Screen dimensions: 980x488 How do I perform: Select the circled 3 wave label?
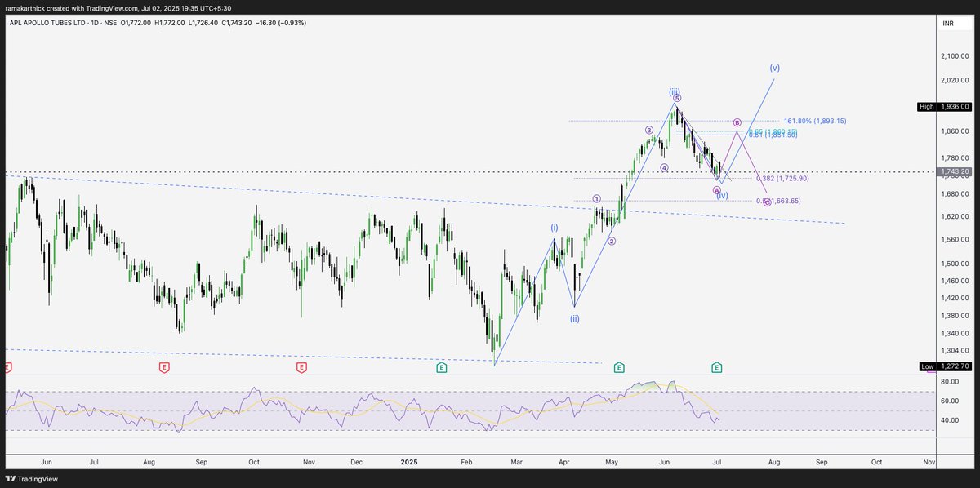coord(648,130)
